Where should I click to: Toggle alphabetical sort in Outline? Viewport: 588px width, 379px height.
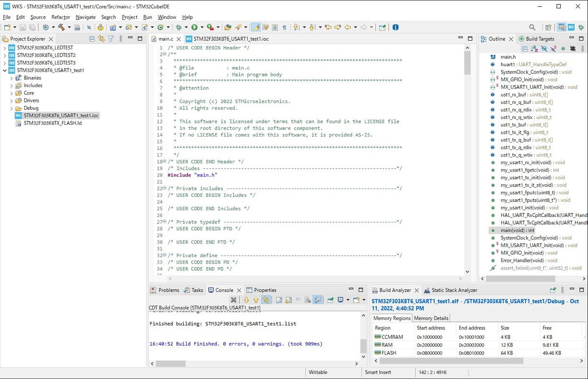point(534,49)
